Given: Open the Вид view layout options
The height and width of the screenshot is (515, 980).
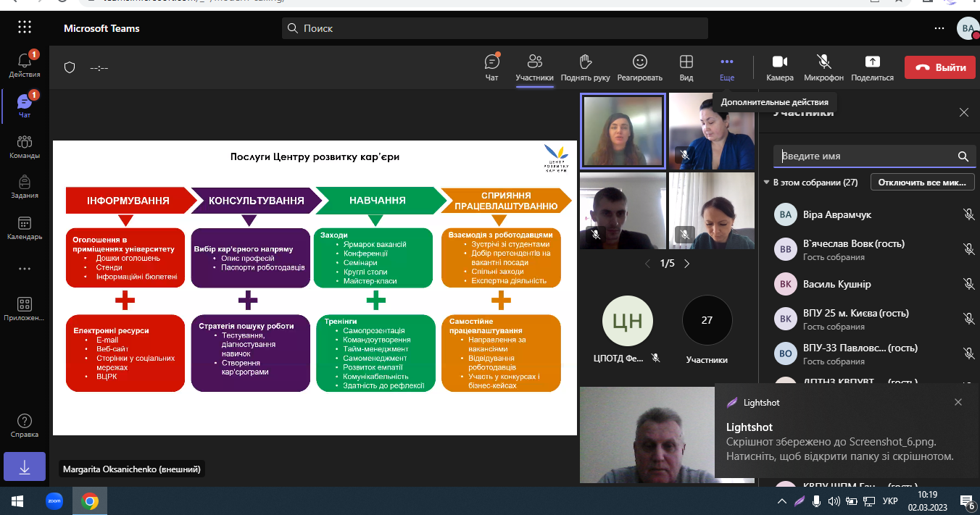Looking at the screenshot, I should pos(686,67).
